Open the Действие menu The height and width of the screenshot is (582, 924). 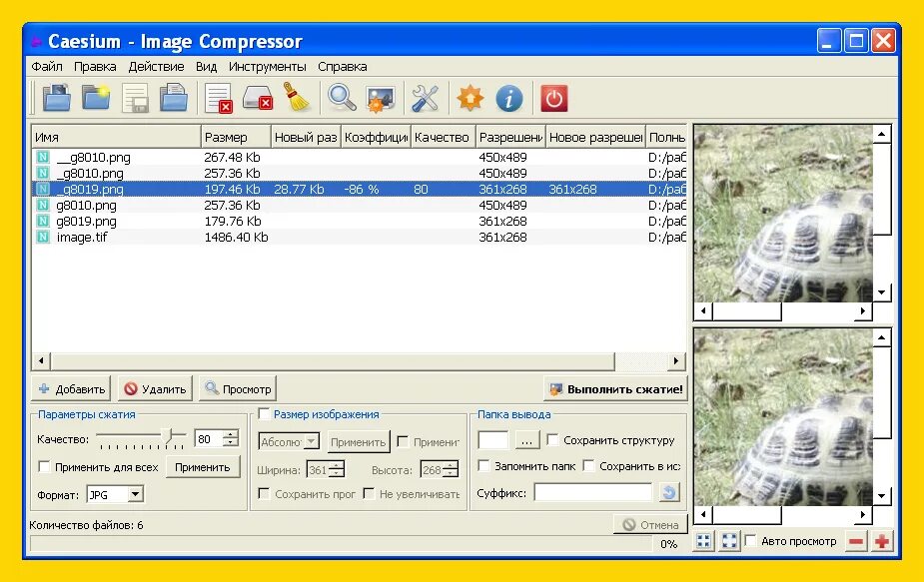pyautogui.click(x=156, y=67)
